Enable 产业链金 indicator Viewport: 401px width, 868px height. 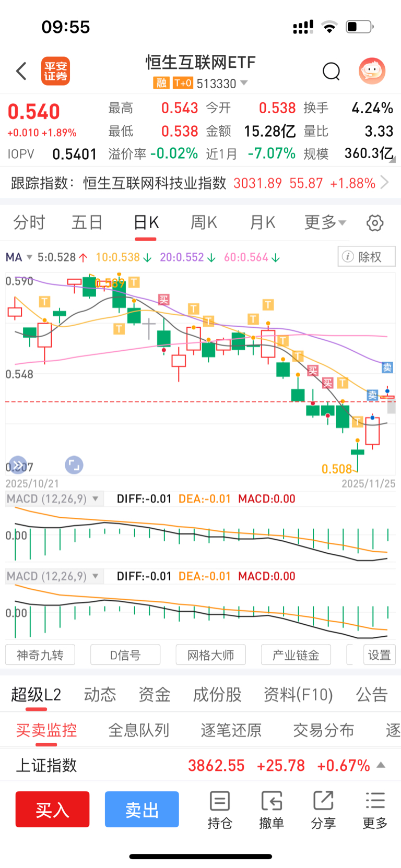296,655
